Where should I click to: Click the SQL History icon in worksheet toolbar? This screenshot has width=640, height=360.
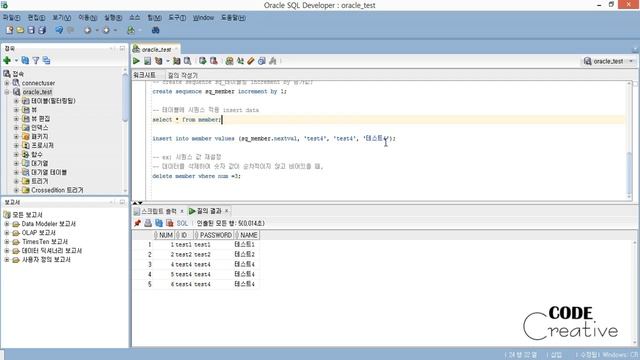[262, 61]
